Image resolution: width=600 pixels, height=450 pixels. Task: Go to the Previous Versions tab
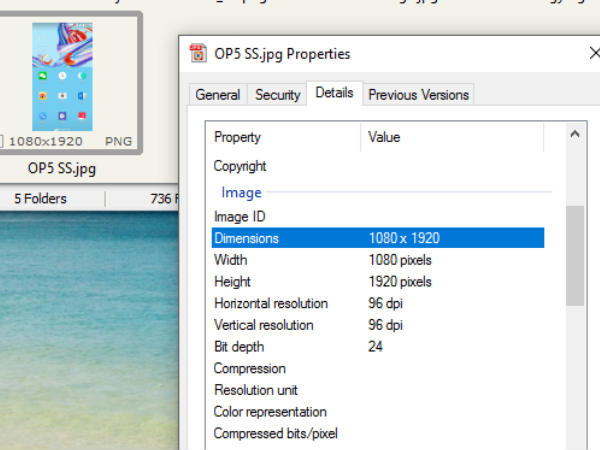point(418,95)
